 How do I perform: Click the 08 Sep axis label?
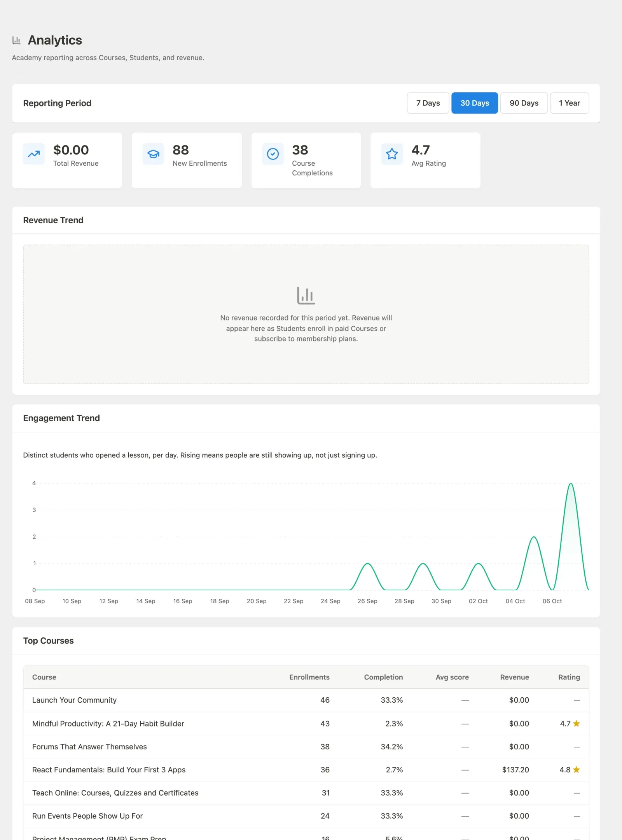35,601
